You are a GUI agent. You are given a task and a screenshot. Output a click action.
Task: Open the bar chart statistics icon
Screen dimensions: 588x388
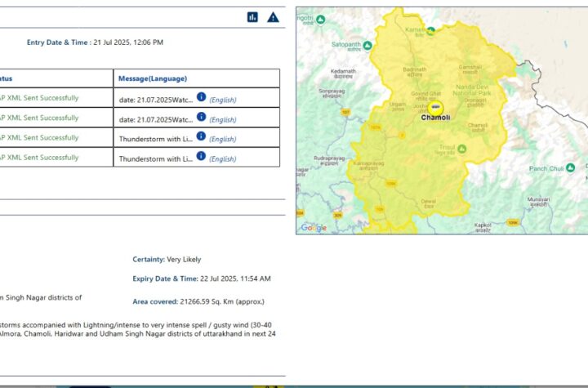[252, 17]
